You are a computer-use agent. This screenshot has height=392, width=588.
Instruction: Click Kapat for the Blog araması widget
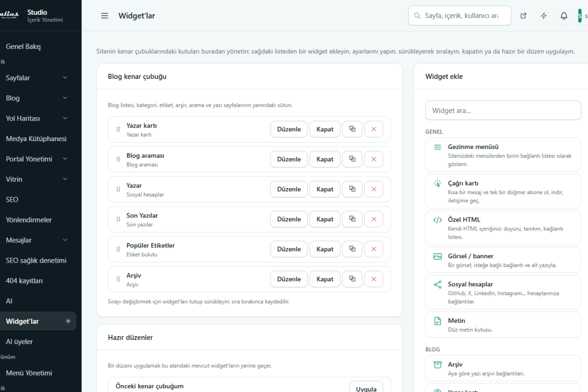(x=325, y=159)
